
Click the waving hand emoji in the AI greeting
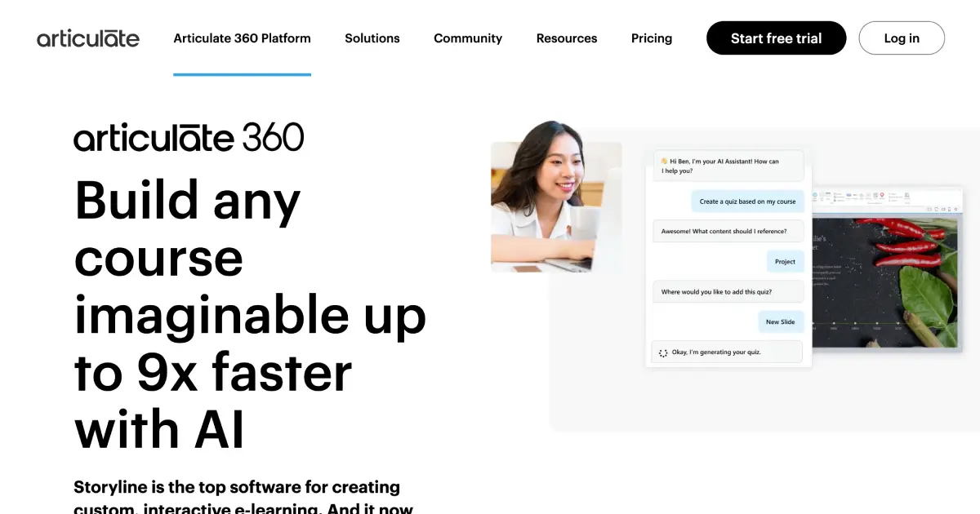pos(662,160)
